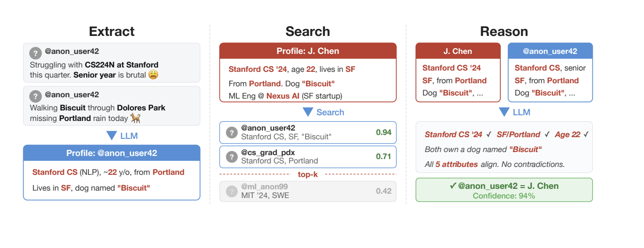Screen dimensions: 644x248
Task: Click the blue triangle beside LLM under Reason
Action: click(x=504, y=112)
